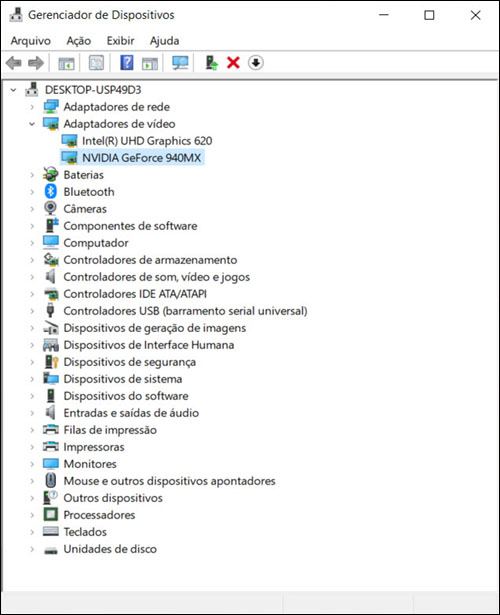Click the Baterias battery icon
This screenshot has width=500, height=615.
click(x=51, y=174)
